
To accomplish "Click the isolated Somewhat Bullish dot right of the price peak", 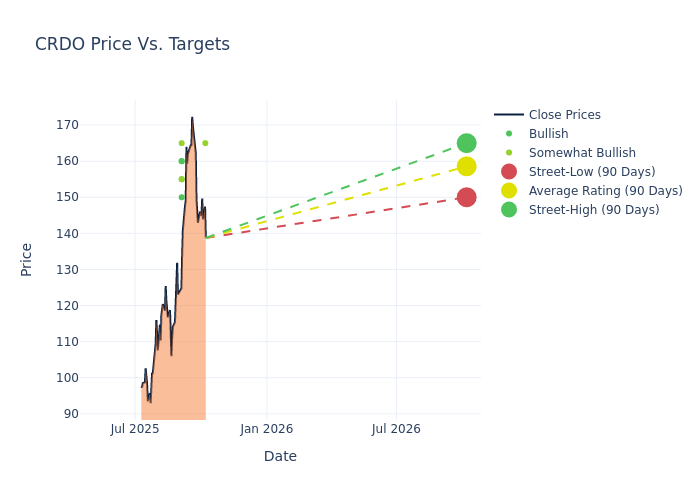I will pos(205,143).
